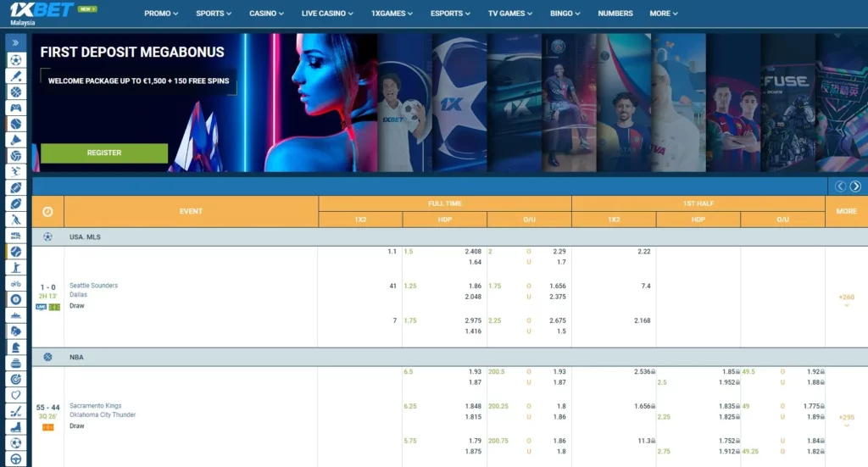
Task: Click the FUSE promo banner thumbnail
Action: (x=788, y=103)
